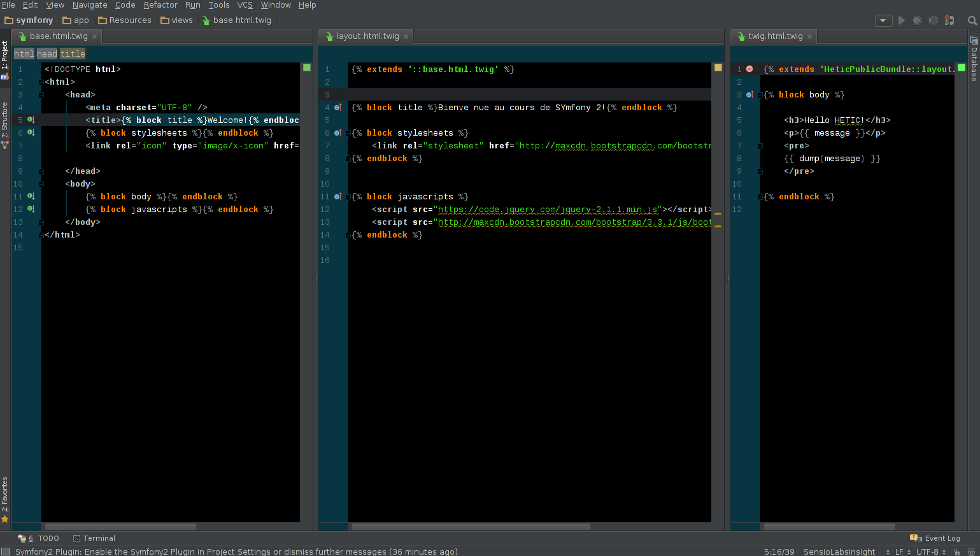The height and width of the screenshot is (556, 980).
Task: Select the html structure breadcrumb
Action: (24, 54)
